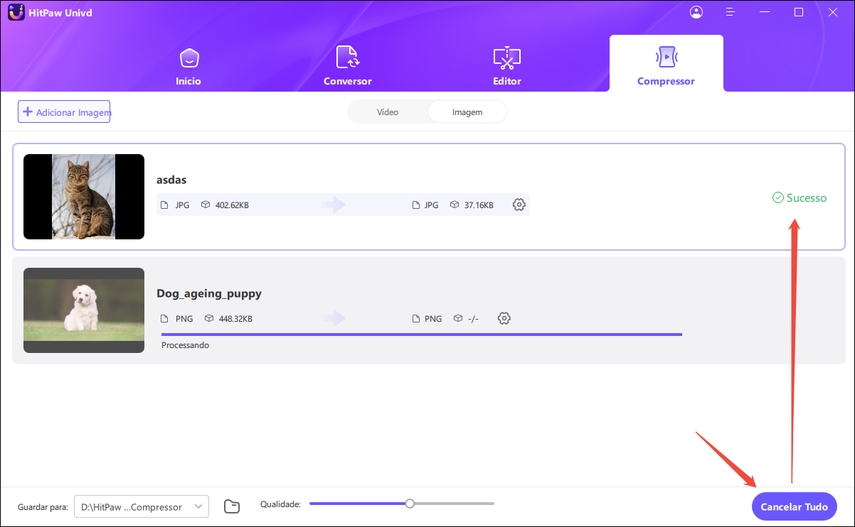The width and height of the screenshot is (855, 527).
Task: Open the Editor tab
Action: click(507, 67)
